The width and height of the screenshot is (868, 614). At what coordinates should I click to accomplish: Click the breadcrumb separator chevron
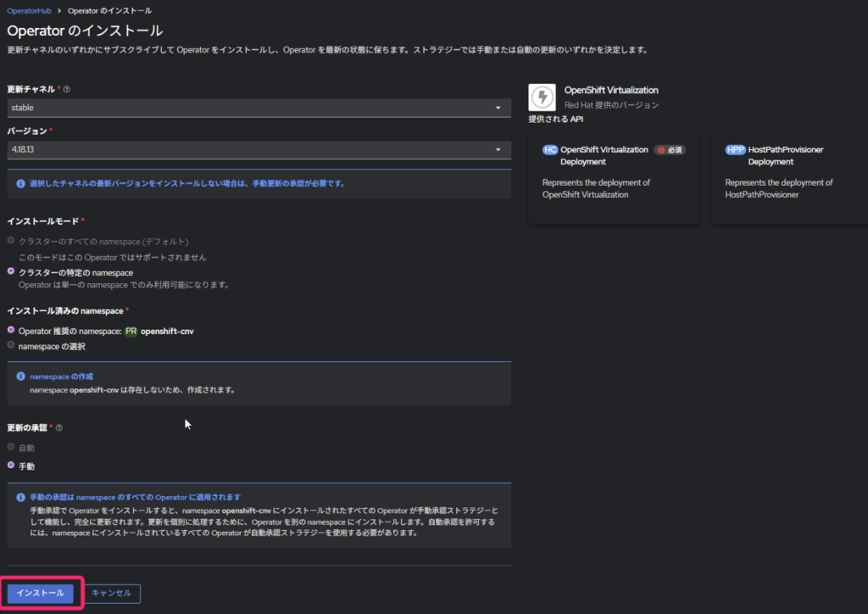tap(59, 10)
